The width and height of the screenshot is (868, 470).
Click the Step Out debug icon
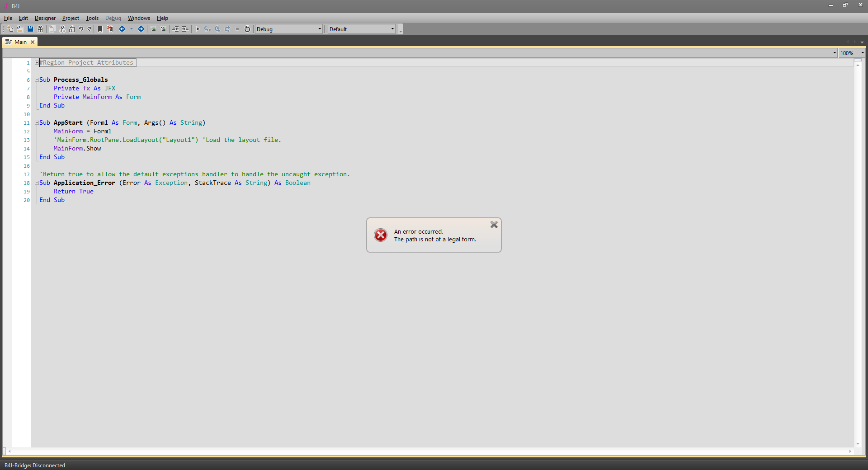pos(227,29)
